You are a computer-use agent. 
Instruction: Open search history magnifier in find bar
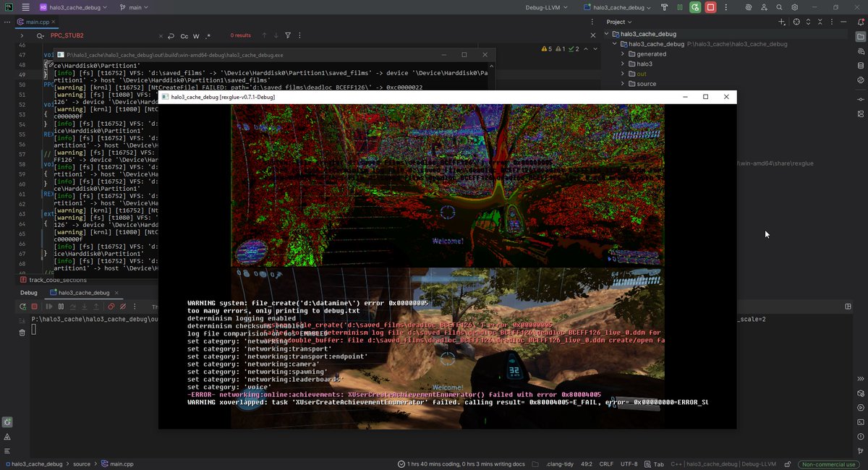pos(39,35)
